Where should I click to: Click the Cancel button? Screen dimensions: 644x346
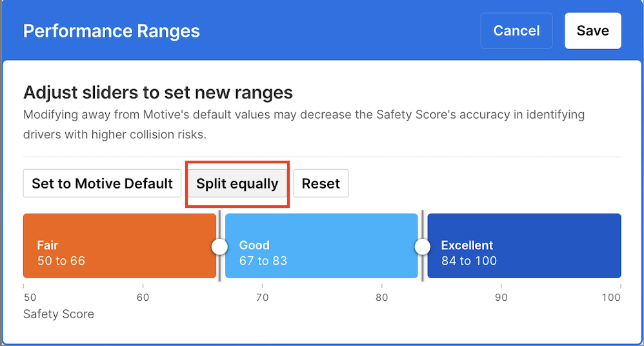click(516, 31)
